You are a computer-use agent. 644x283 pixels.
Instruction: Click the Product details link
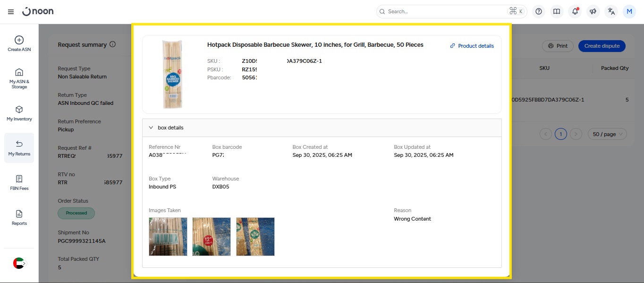click(472, 46)
